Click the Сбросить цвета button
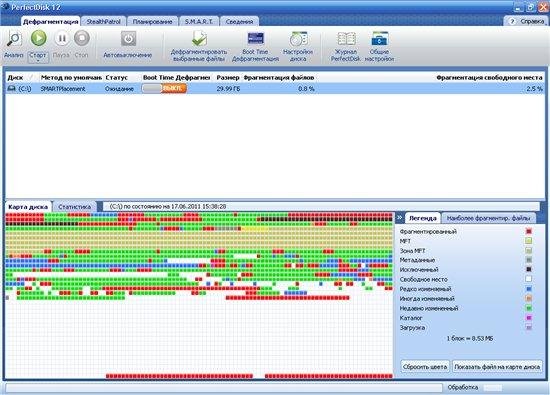The width and height of the screenshot is (550, 395). pyautogui.click(x=425, y=367)
